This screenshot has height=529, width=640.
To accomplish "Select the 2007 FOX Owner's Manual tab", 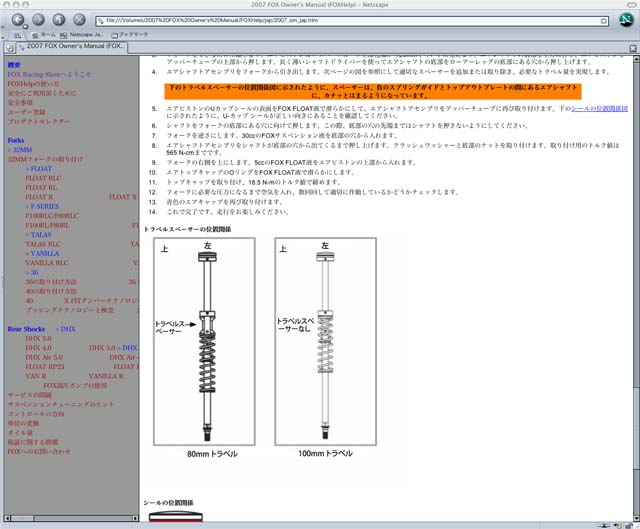I will click(72, 46).
